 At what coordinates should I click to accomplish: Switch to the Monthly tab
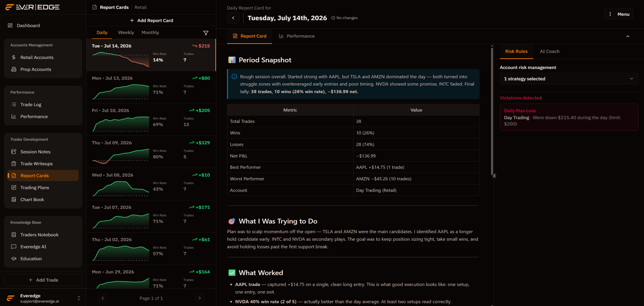coord(150,33)
